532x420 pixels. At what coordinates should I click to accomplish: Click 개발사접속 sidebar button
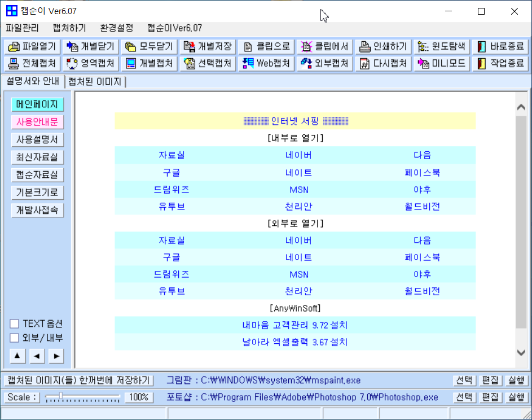tap(37, 210)
